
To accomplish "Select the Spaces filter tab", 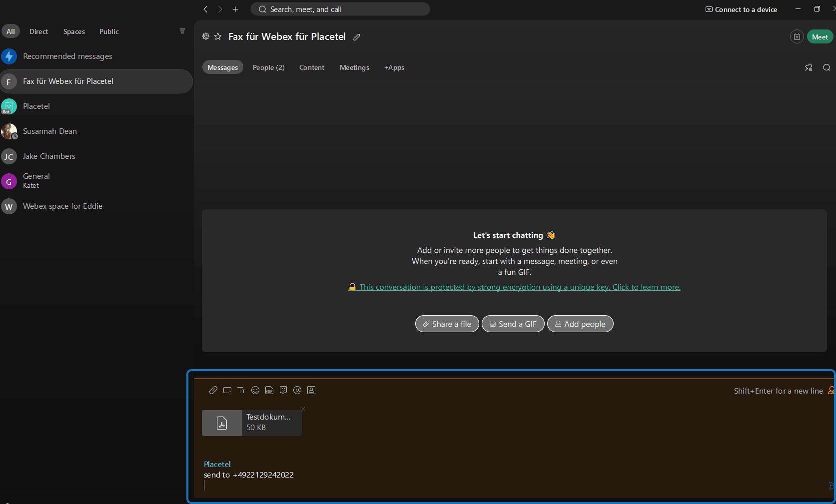I will coord(74,31).
